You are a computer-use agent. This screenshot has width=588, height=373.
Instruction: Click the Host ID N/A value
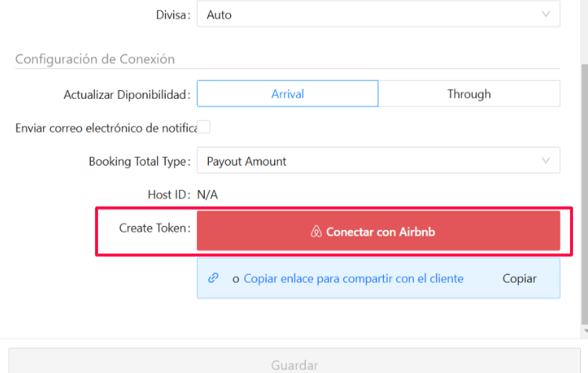(x=207, y=195)
